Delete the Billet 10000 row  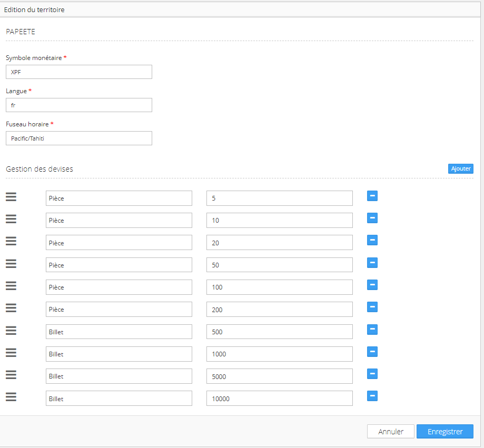(372, 396)
